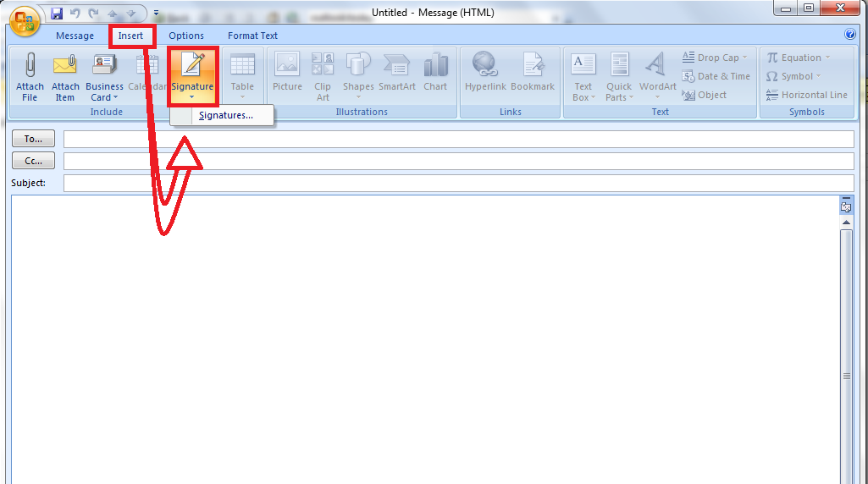This screenshot has height=484, width=868.
Task: Click the Signature button
Action: [192, 76]
